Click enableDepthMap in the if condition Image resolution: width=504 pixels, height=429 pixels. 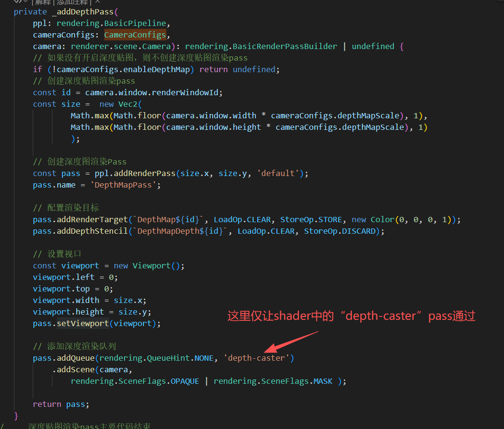[x=156, y=70]
